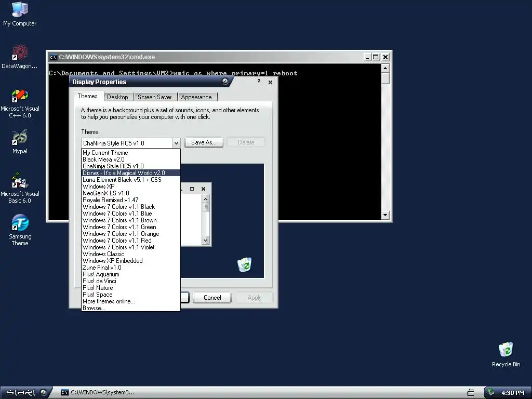Launch Microsoft Visual C++ 6.0 shortcut
This screenshot has height=399, width=532.
coord(20,103)
